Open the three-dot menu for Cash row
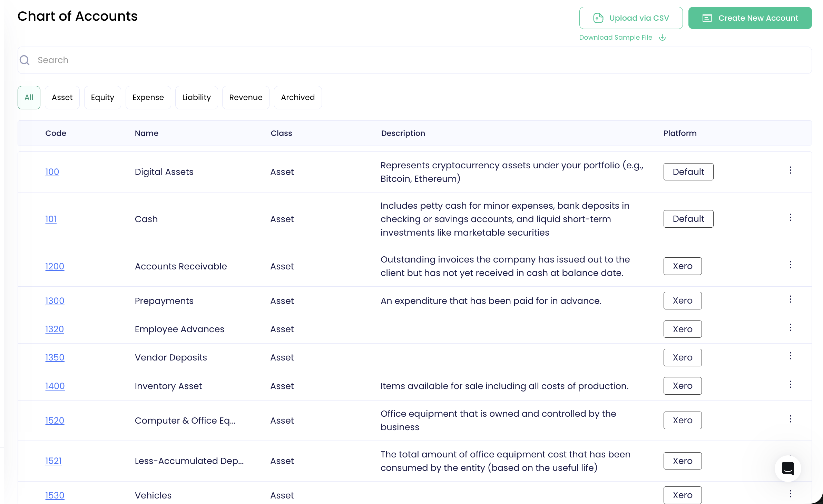This screenshot has width=823, height=504. point(790,217)
